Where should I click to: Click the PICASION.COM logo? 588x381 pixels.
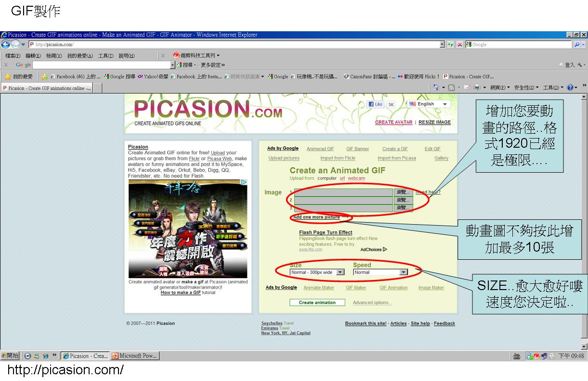pyautogui.click(x=208, y=109)
